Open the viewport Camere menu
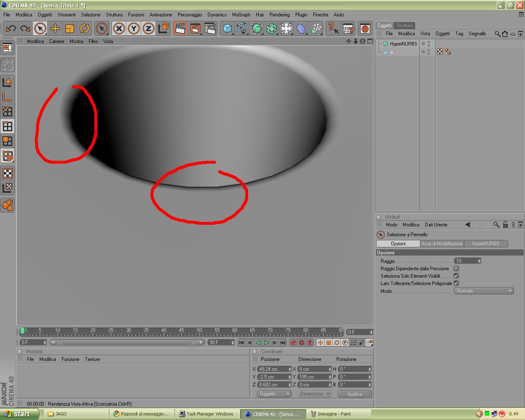 57,41
